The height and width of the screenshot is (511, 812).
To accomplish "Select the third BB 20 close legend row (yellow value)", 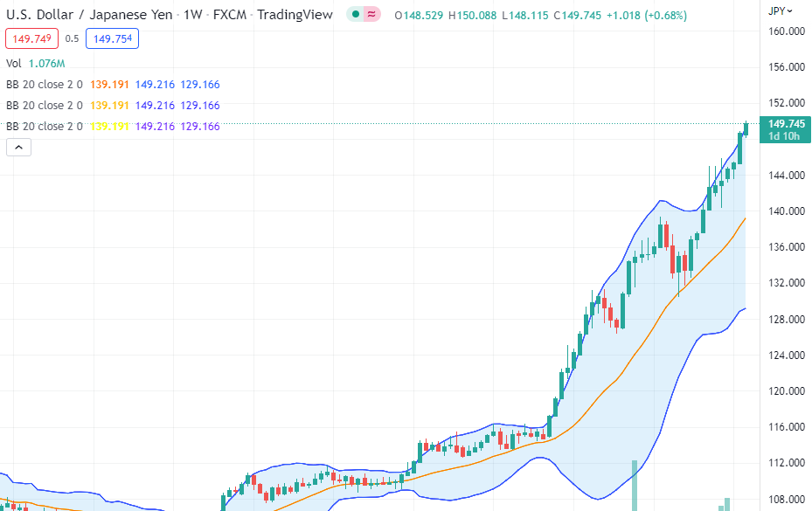I will (113, 127).
